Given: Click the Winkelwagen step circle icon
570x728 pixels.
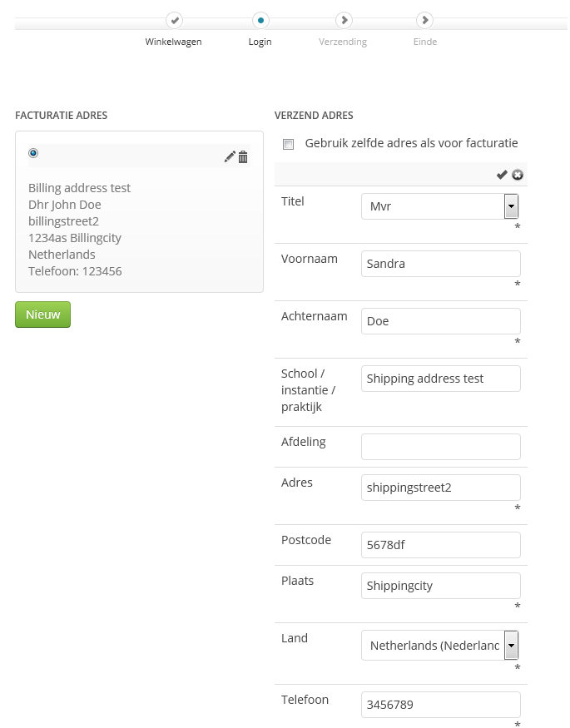Looking at the screenshot, I should click(x=174, y=19).
